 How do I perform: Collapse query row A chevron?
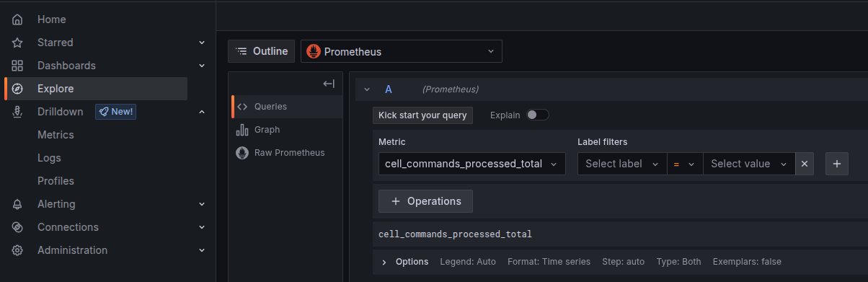pos(367,89)
